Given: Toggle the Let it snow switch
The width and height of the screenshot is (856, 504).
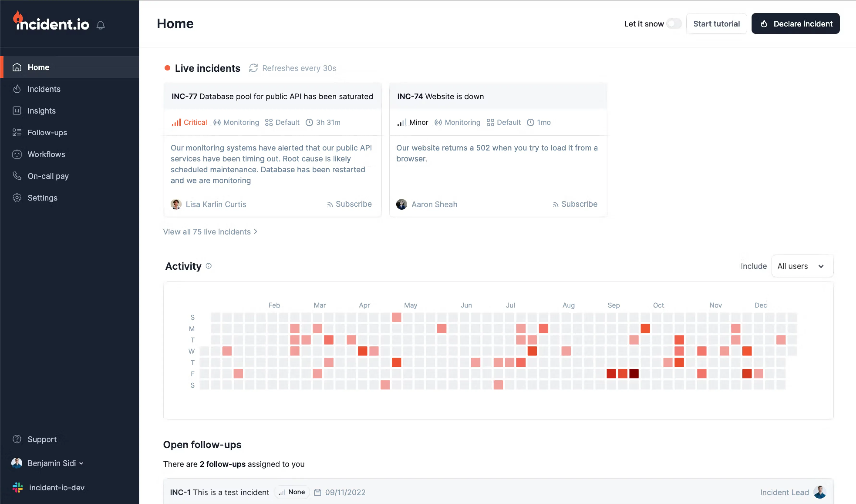Looking at the screenshot, I should 674,24.
